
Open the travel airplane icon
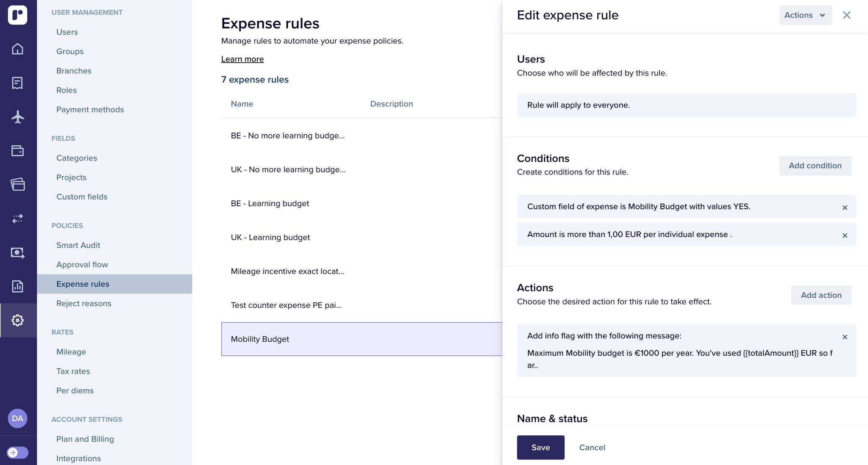(17, 117)
